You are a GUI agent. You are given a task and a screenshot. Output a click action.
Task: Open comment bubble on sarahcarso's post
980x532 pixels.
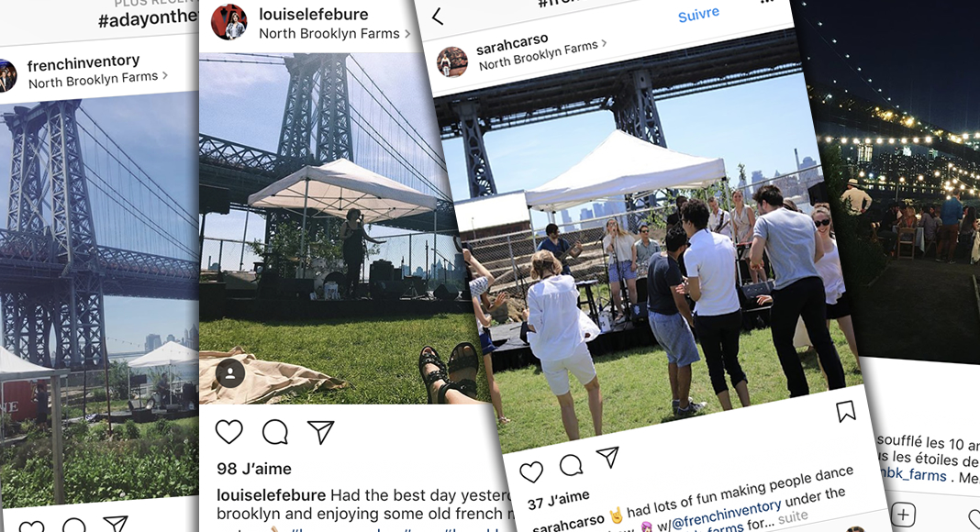(571, 464)
